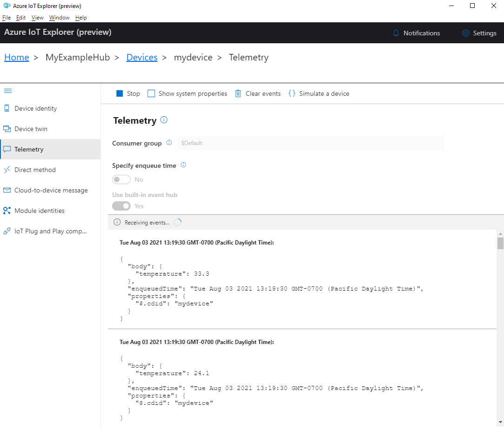The image size is (504, 430).
Task: Navigate back to Home
Action: click(x=16, y=57)
